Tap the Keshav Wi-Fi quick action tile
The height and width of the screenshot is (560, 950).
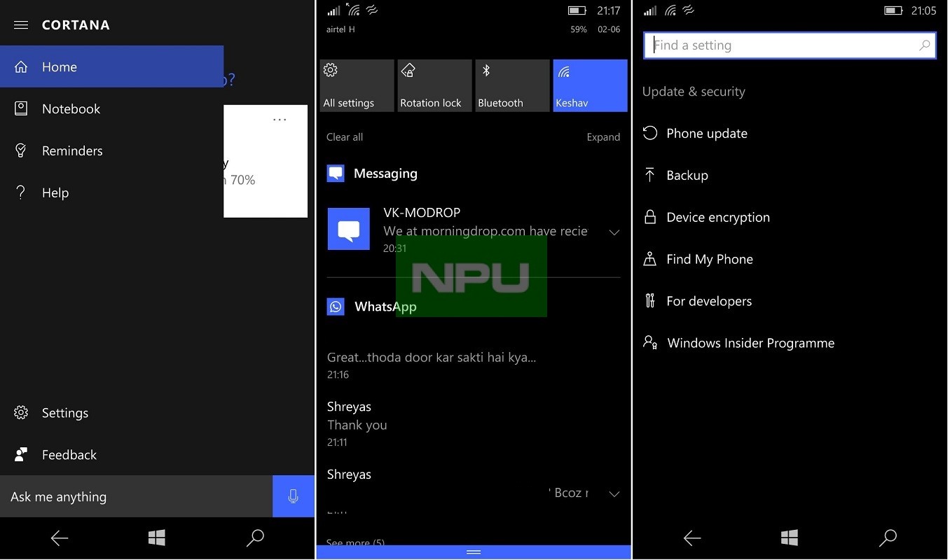589,85
